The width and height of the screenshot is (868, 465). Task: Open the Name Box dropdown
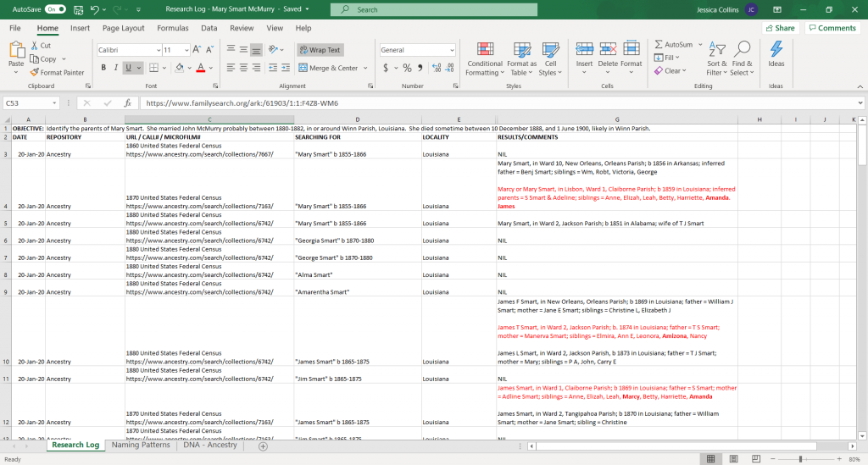click(x=54, y=102)
